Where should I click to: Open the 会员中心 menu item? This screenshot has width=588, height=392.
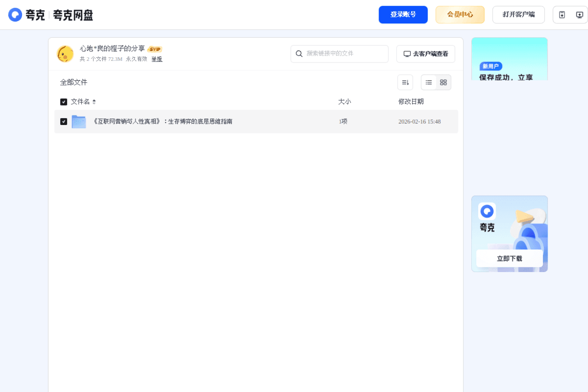pyautogui.click(x=460, y=14)
